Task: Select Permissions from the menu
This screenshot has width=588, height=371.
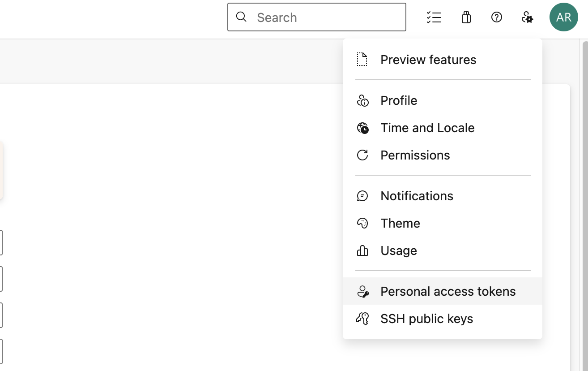Action: [x=415, y=155]
